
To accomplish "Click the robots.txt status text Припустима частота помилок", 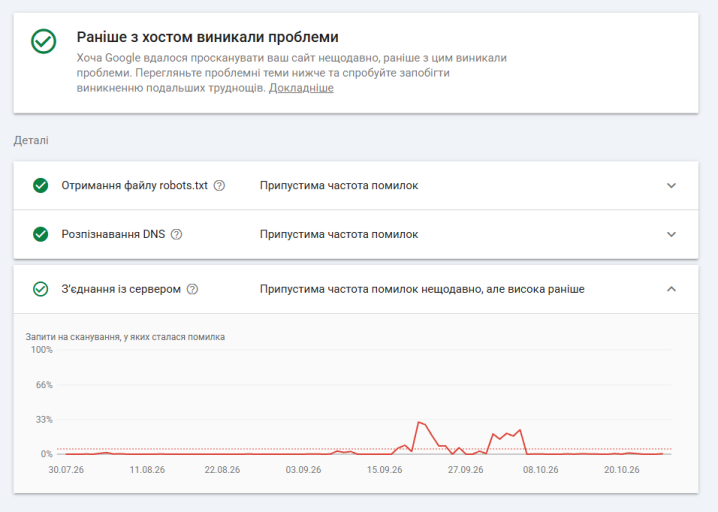I will click(339, 185).
